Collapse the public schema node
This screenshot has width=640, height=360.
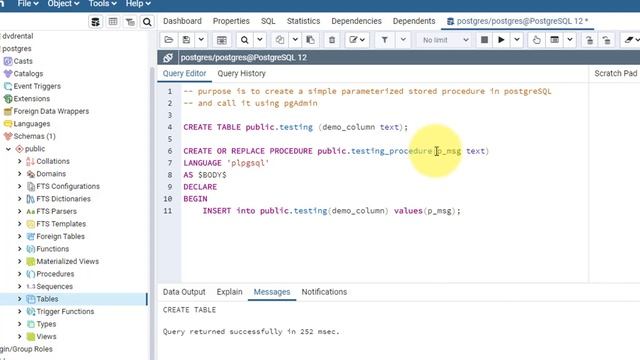9,149
